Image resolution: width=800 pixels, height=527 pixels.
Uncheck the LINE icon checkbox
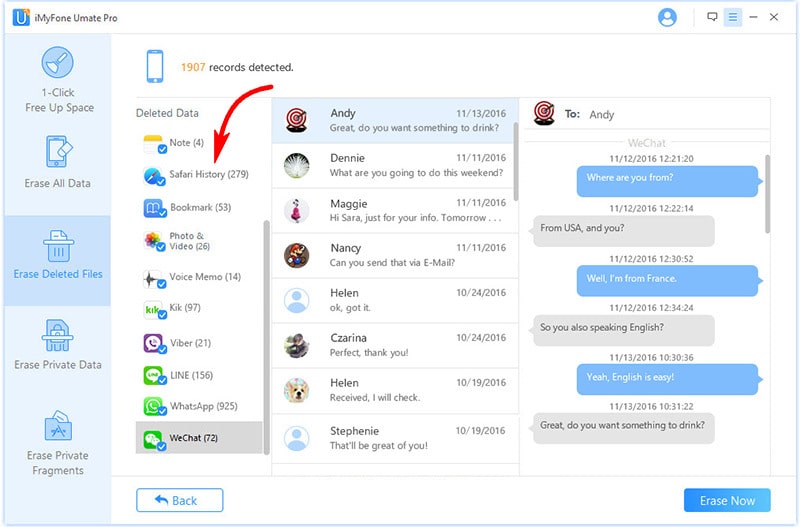(162, 381)
